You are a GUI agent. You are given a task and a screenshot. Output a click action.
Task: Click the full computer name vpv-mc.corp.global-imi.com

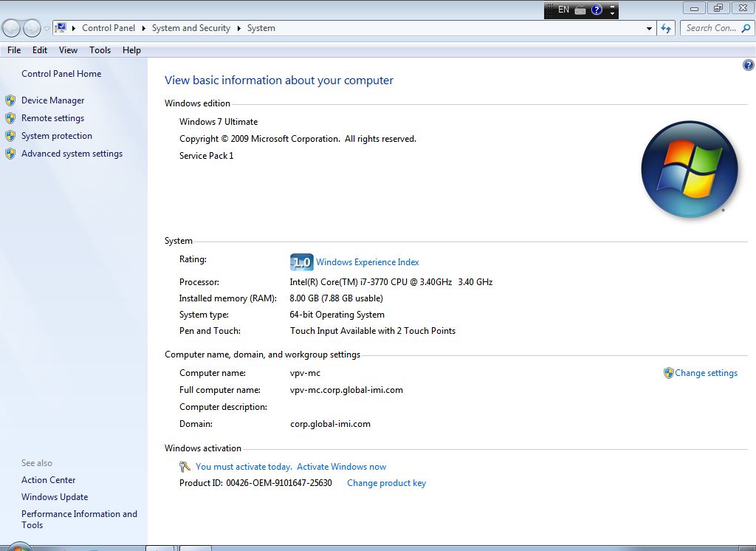(346, 390)
